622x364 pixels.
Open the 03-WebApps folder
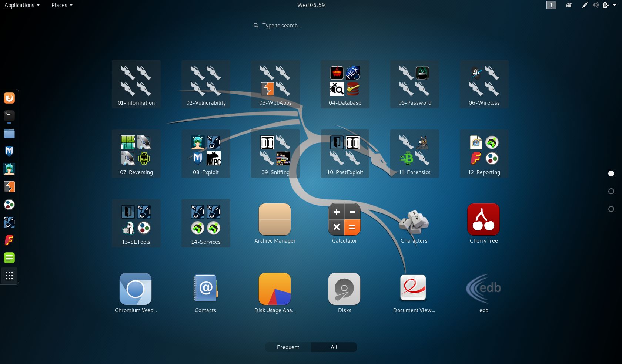pyautogui.click(x=275, y=84)
